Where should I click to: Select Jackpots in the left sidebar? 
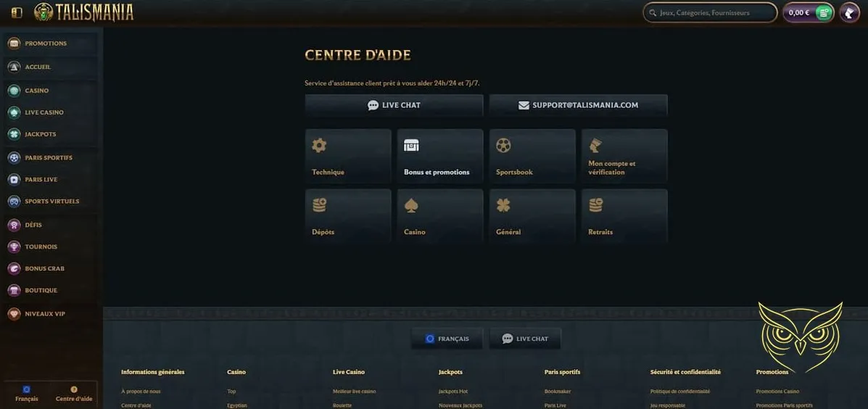pos(50,134)
